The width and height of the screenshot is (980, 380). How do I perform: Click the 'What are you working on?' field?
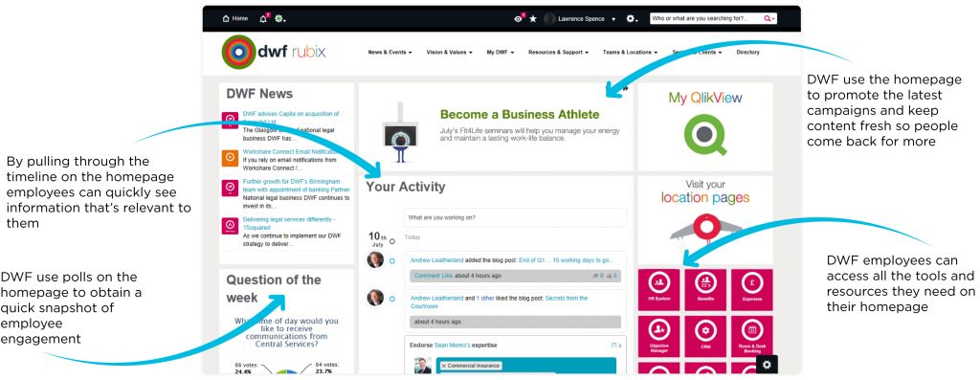(515, 217)
